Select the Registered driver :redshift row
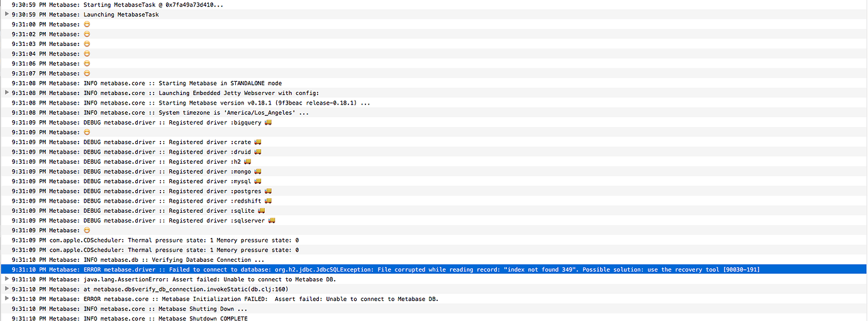The image size is (868, 321). coord(434,201)
